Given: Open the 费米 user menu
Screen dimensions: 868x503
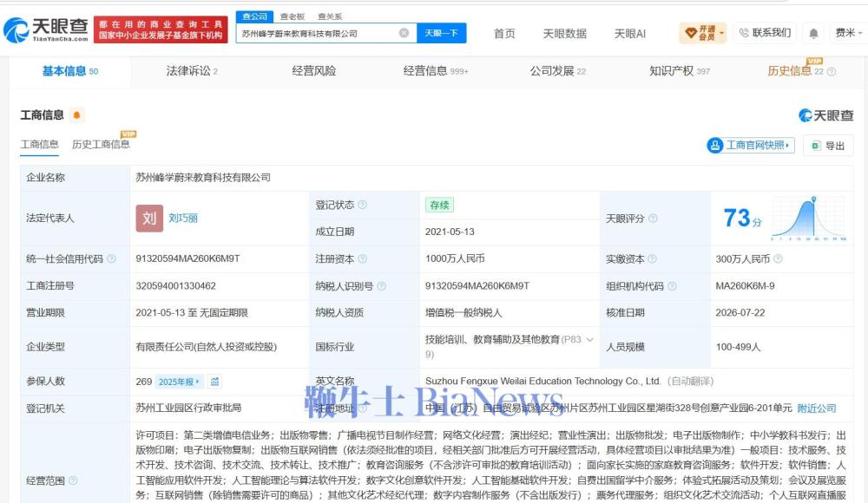Looking at the screenshot, I should (x=849, y=33).
